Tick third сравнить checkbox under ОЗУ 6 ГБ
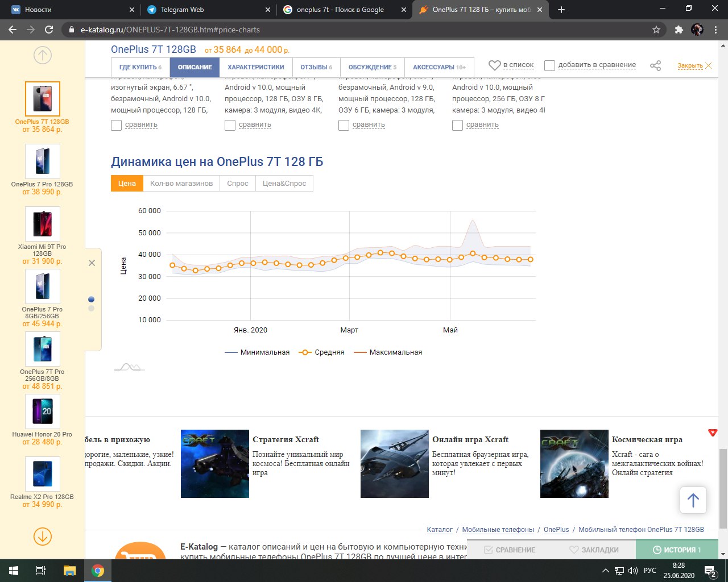Image resolution: width=728 pixels, height=582 pixels. coord(344,125)
